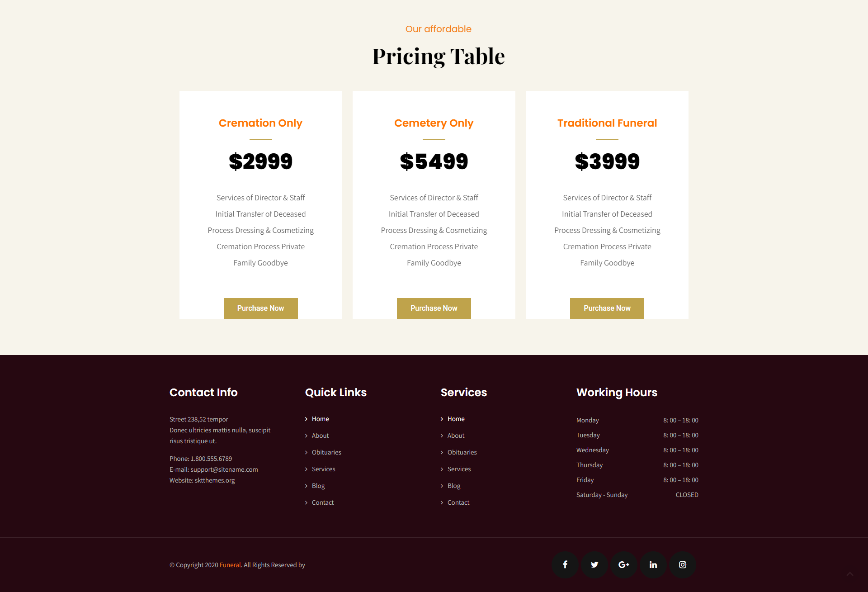Click the Google Plus icon in footer

(623, 564)
